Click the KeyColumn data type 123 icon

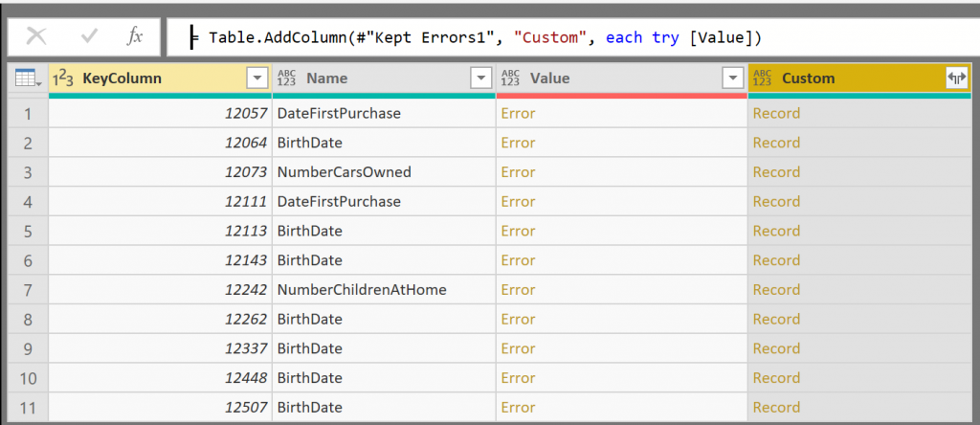coord(62,78)
